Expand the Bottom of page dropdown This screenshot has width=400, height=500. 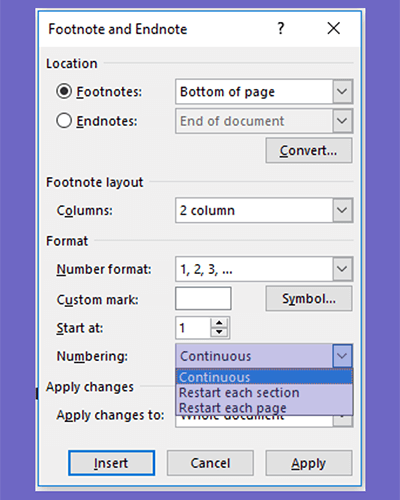click(x=342, y=91)
